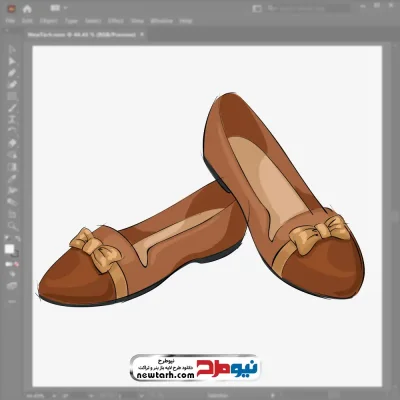Open the Type menu
The image size is (400, 400).
tap(71, 21)
